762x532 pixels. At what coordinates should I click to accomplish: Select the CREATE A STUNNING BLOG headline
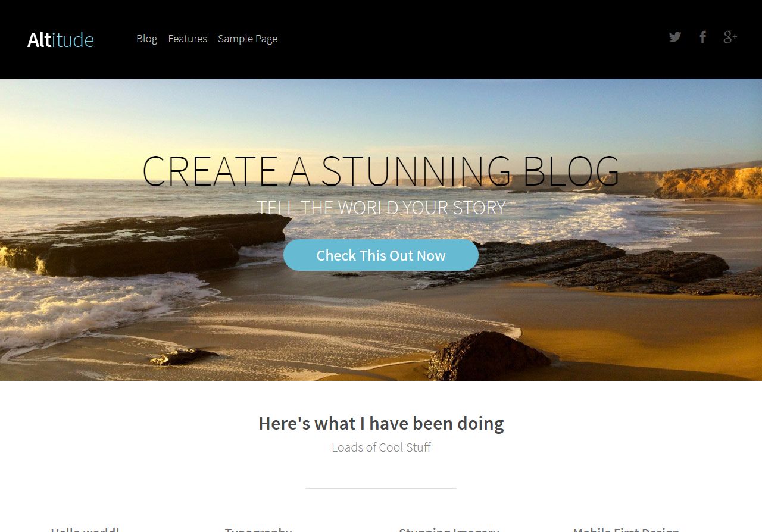tap(381, 171)
